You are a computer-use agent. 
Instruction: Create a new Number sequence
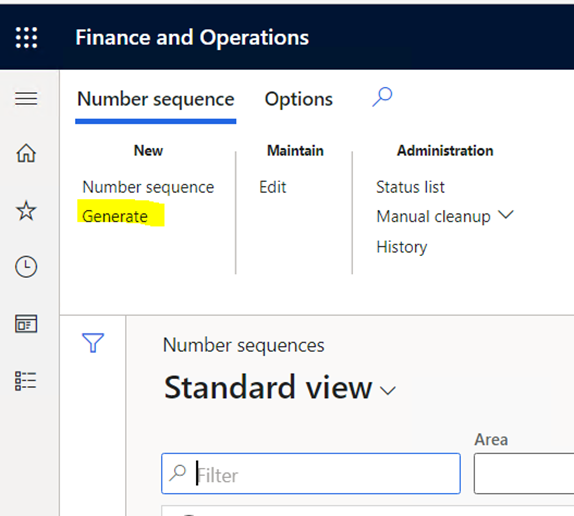pyautogui.click(x=148, y=187)
